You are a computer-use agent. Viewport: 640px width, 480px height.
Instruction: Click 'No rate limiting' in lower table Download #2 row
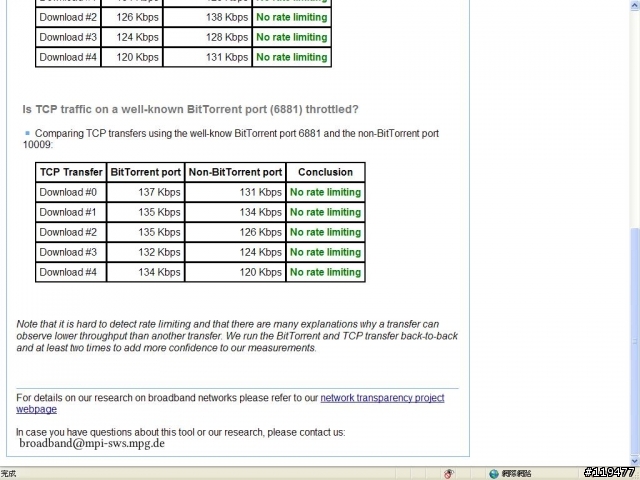[325, 232]
